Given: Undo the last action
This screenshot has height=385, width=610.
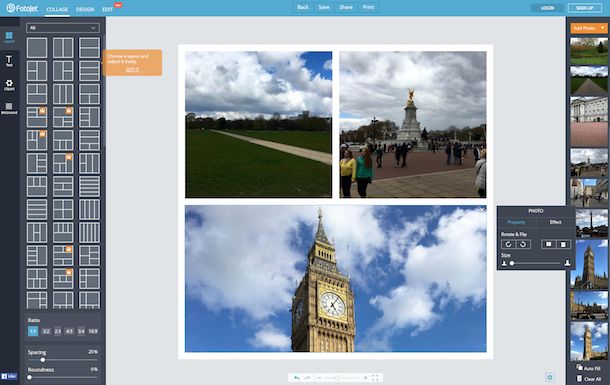Looking at the screenshot, I should [x=297, y=378].
